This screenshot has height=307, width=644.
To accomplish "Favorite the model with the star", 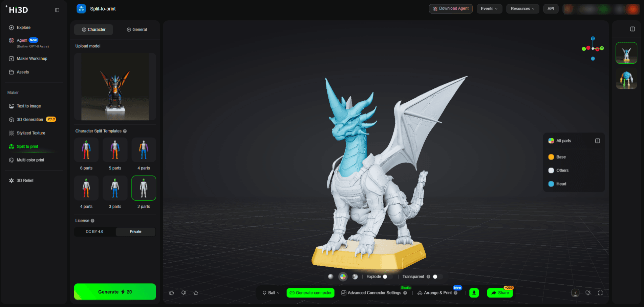I will point(196,293).
